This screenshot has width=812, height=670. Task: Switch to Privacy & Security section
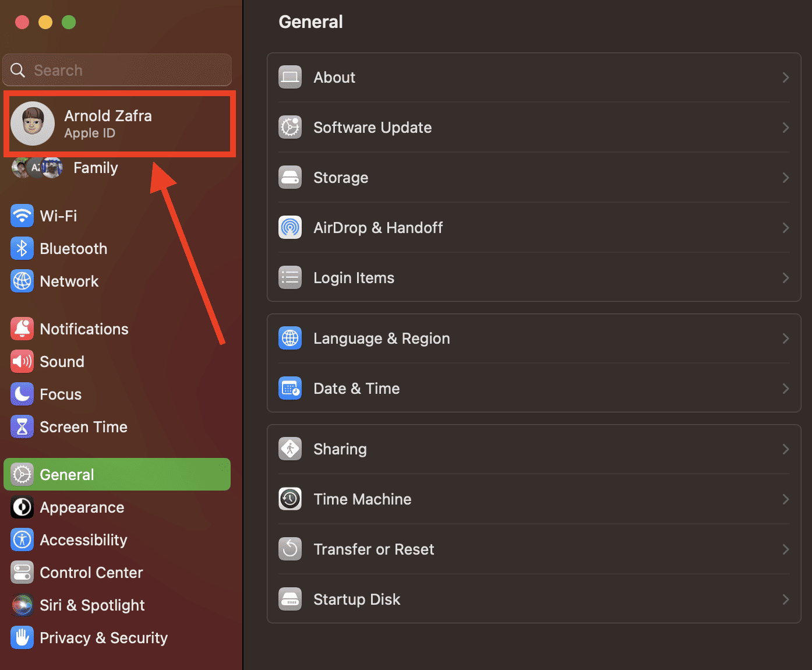point(103,638)
